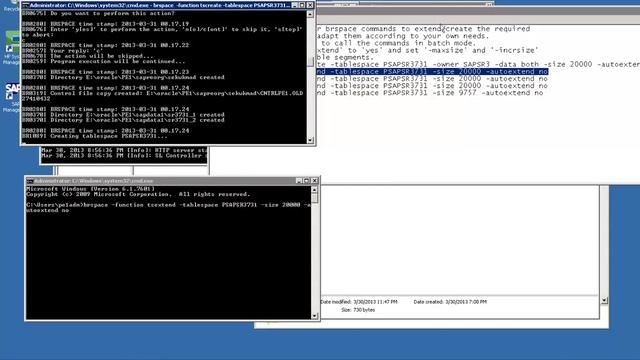Click the top cmd window's system menu icon
This screenshot has width=640, height=360.
[26, 5]
